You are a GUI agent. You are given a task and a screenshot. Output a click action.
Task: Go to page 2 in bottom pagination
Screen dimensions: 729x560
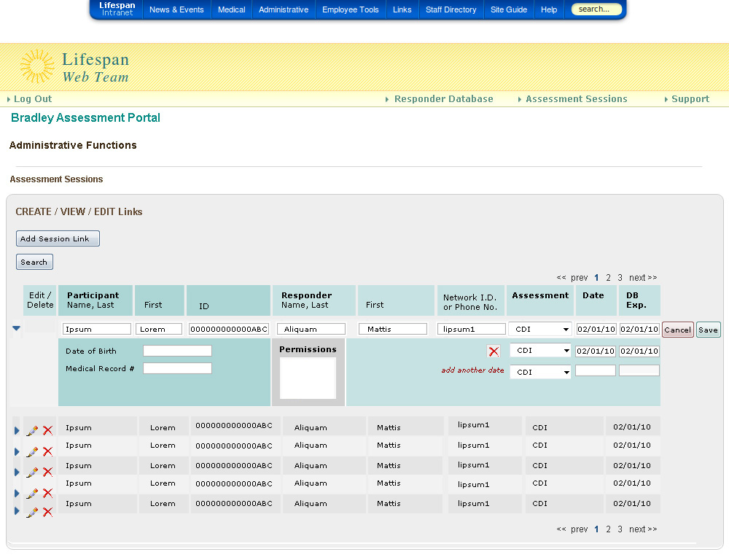coord(608,529)
